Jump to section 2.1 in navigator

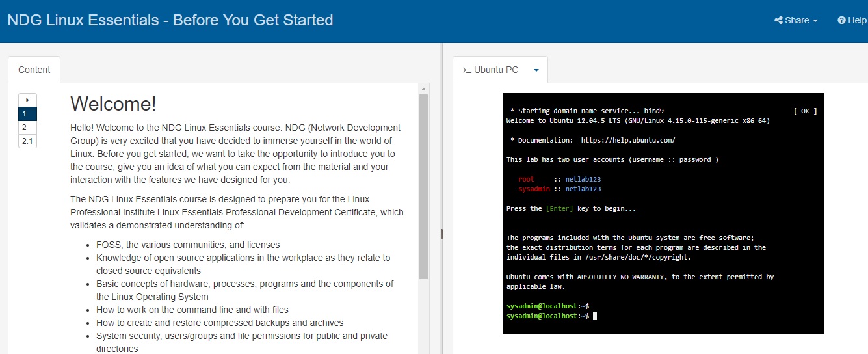click(x=27, y=141)
